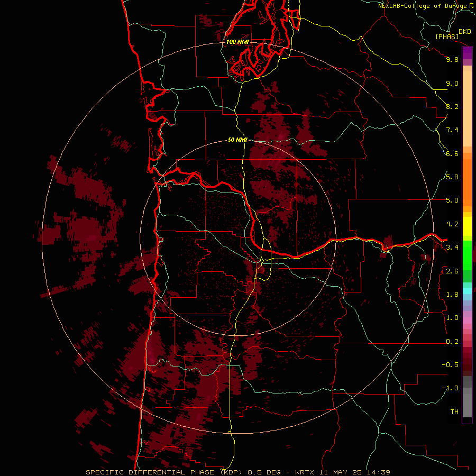Click the 5.8 value on the scale
This screenshot has height=476, width=476.
(x=452, y=177)
